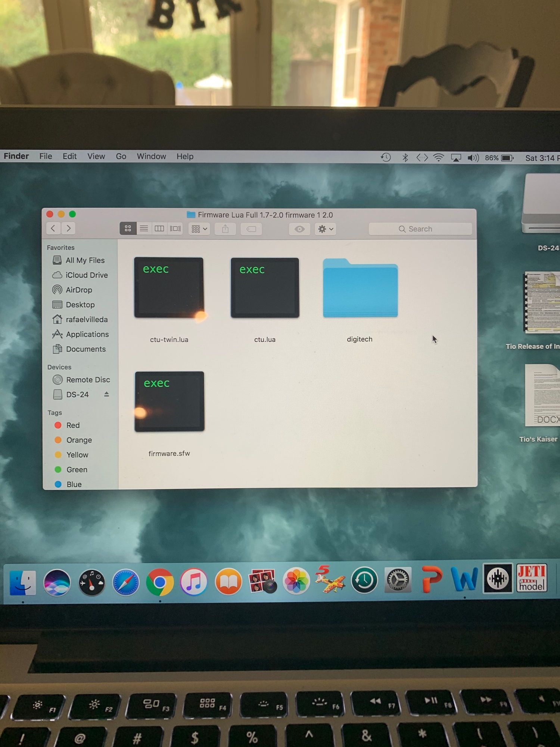Open the Arrange items dropdown
Viewport: 560px width, 747px height.
click(199, 229)
